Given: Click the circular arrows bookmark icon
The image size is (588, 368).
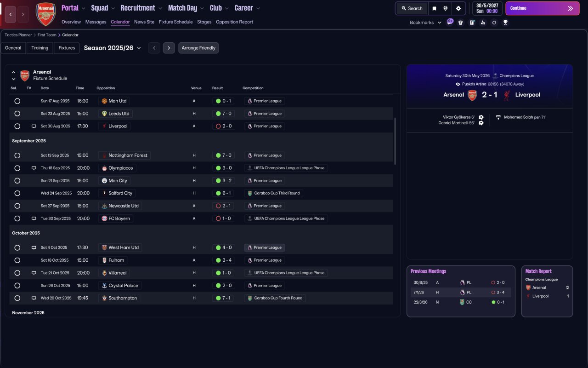Looking at the screenshot, I should pos(494,23).
